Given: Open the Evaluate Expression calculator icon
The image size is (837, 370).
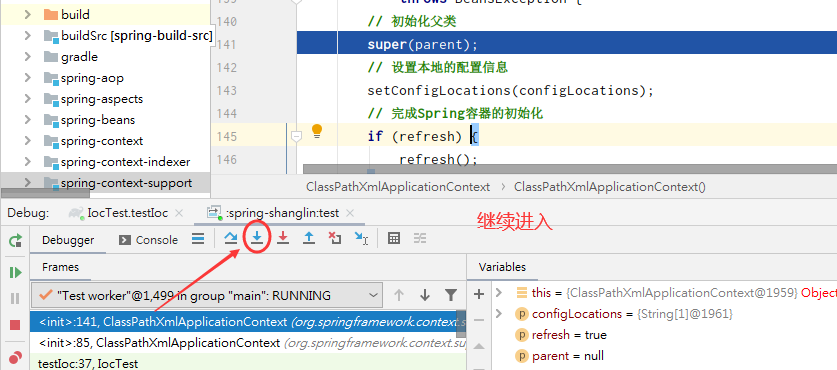Looking at the screenshot, I should (x=394, y=238).
